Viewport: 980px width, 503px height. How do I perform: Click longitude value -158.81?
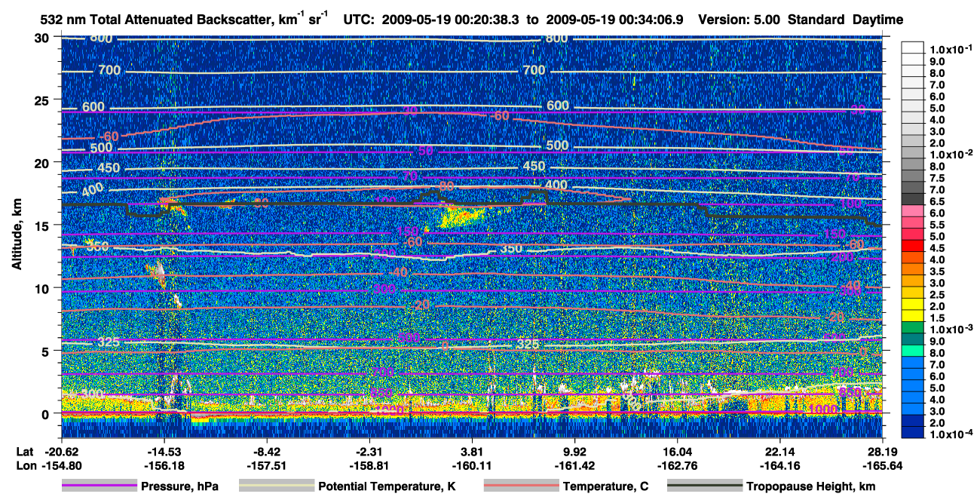(x=369, y=465)
